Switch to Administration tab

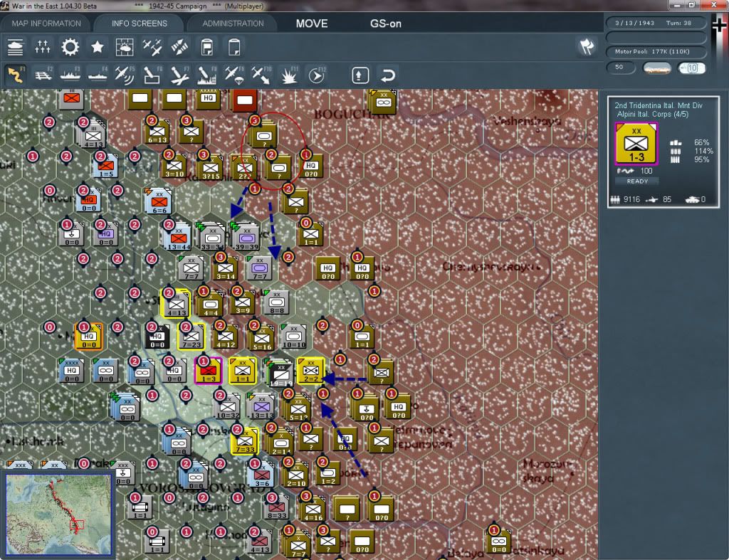coord(233,23)
